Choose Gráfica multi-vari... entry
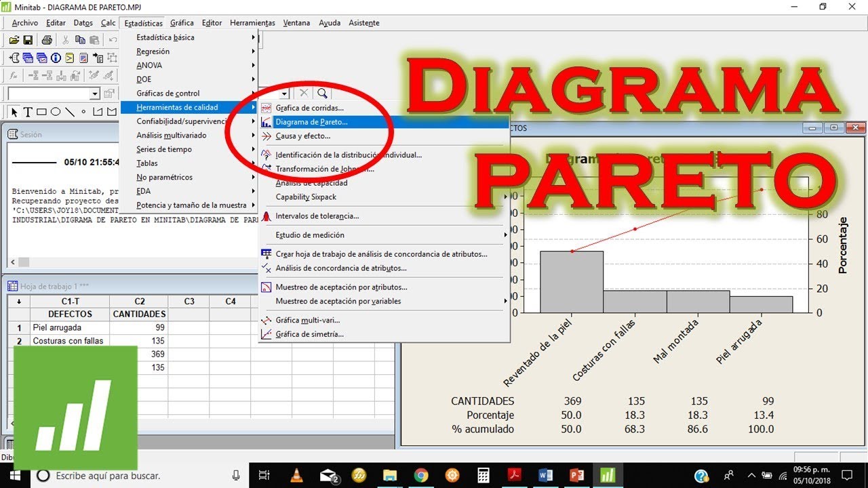 [384, 320]
